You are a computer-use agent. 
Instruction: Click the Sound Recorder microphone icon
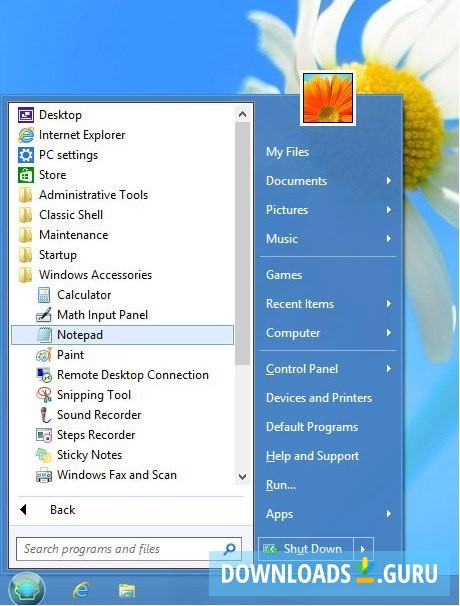pos(45,415)
